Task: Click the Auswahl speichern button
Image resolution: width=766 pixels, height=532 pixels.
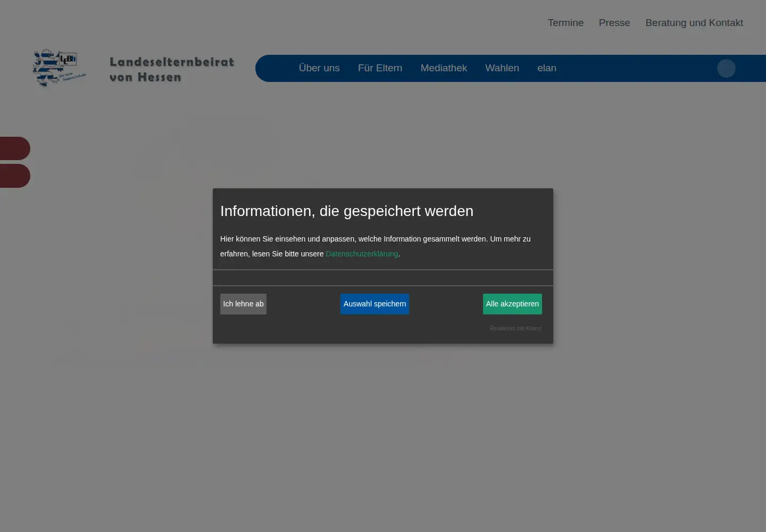Action: (x=374, y=304)
